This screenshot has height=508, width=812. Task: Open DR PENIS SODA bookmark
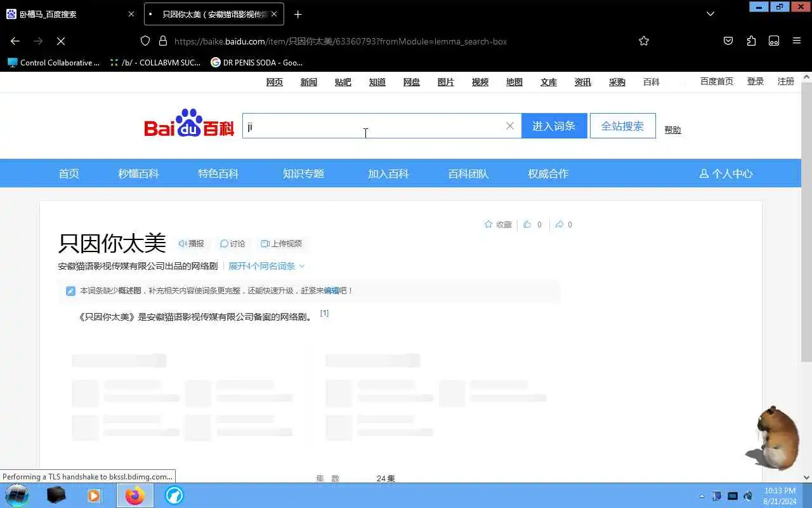257,62
